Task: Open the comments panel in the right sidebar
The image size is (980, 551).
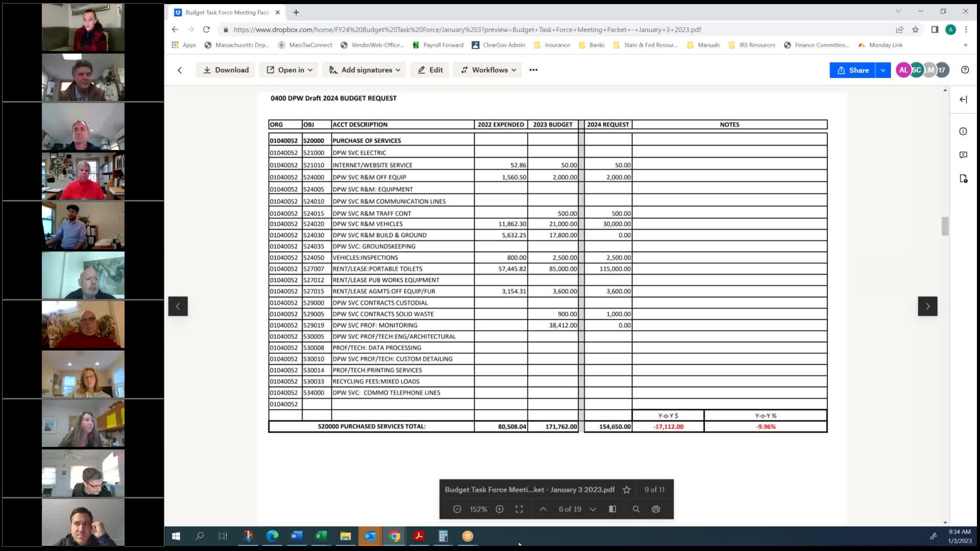Action: point(964,155)
